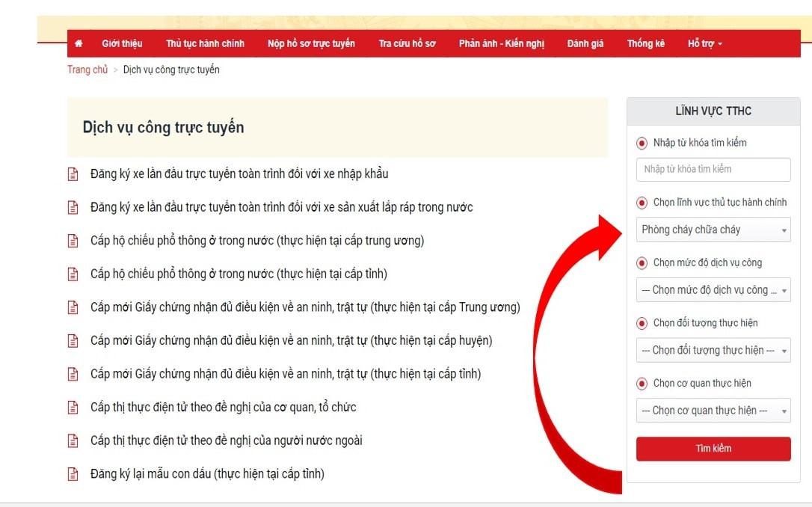Select the 'Nhập từ khóa tìm kiếm' radio button
This screenshot has width=812, height=507.
click(x=642, y=143)
